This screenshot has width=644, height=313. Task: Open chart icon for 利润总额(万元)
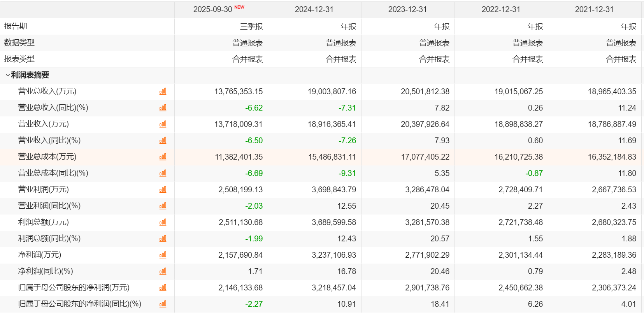tap(163, 222)
